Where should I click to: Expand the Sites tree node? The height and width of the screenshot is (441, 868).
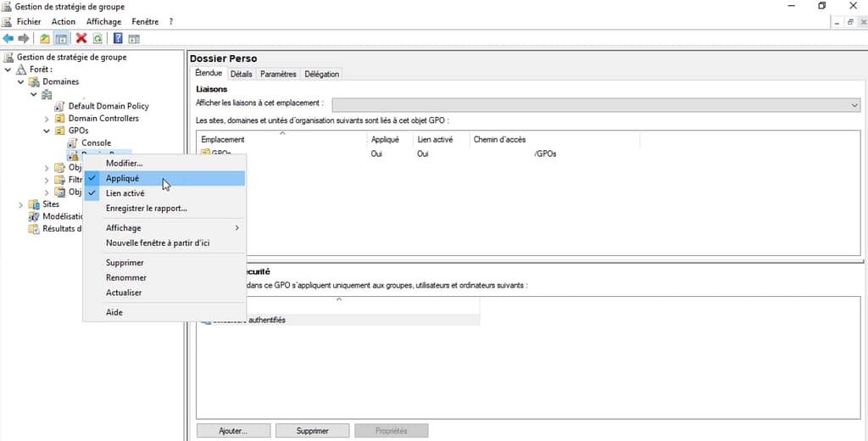click(x=21, y=204)
